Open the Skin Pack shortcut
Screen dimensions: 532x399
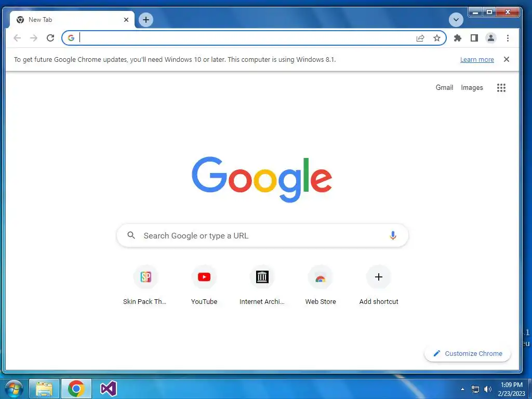click(145, 285)
